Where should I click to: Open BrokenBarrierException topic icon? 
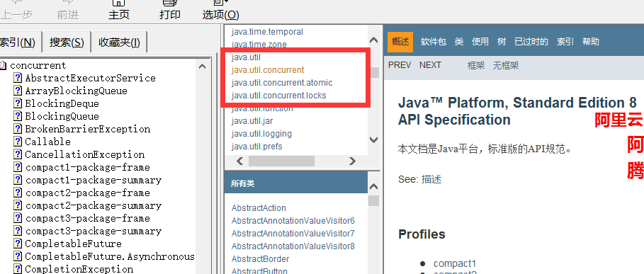pyautogui.click(x=17, y=129)
